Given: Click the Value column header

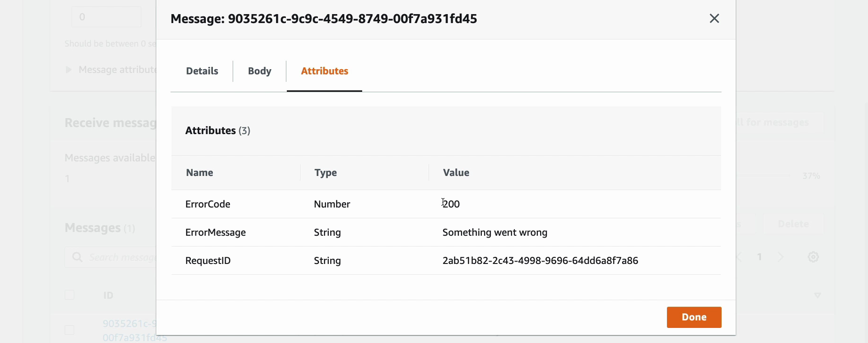Looking at the screenshot, I should click(456, 173).
